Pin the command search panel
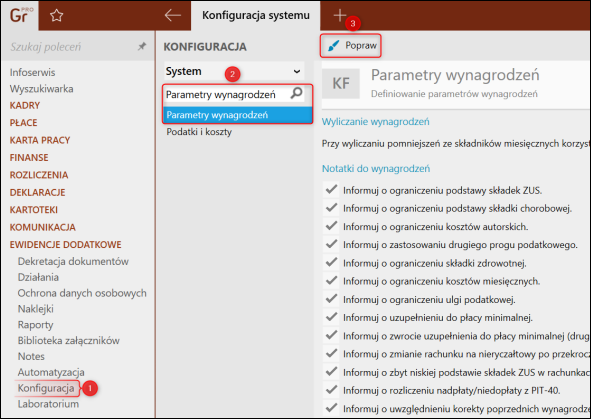 click(141, 46)
